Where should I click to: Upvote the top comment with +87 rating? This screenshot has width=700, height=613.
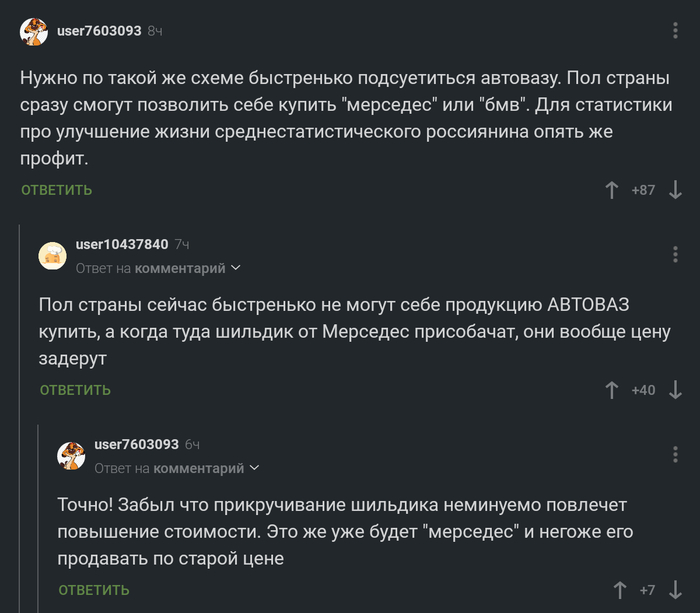click(612, 189)
